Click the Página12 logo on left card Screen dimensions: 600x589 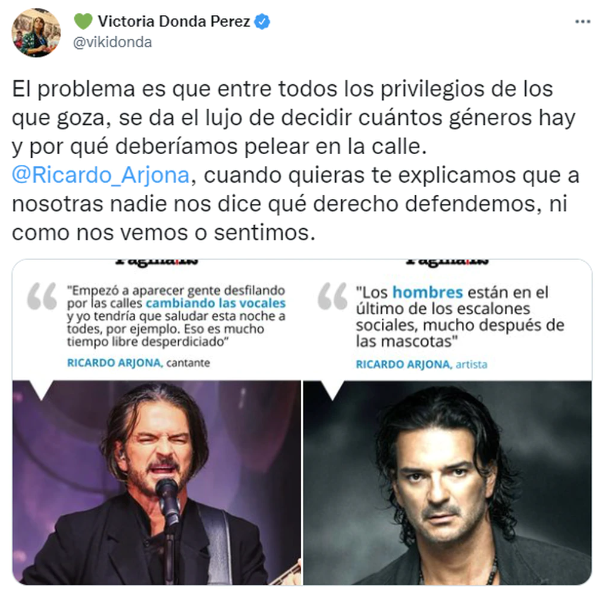click(157, 263)
